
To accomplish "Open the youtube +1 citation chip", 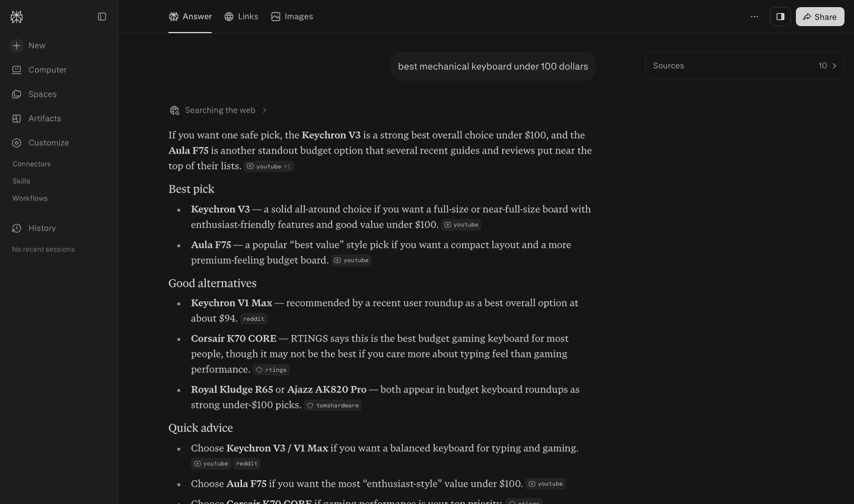I will (x=269, y=167).
